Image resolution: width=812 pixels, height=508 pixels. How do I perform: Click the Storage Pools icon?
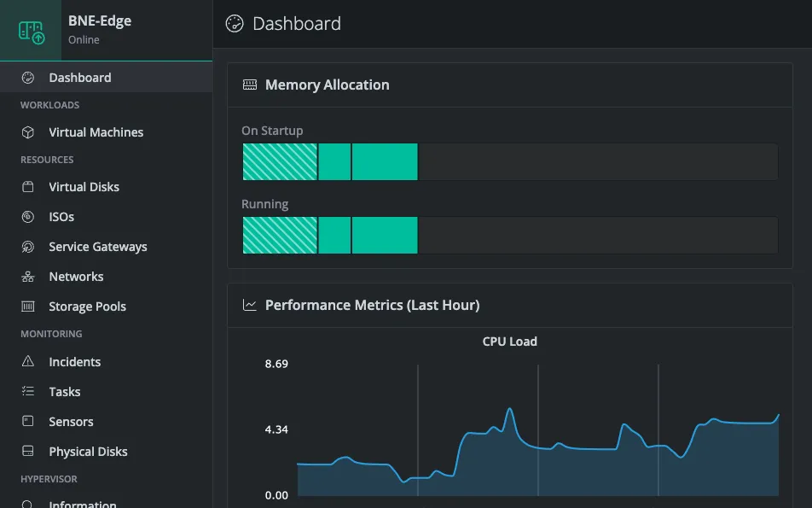pyautogui.click(x=28, y=307)
